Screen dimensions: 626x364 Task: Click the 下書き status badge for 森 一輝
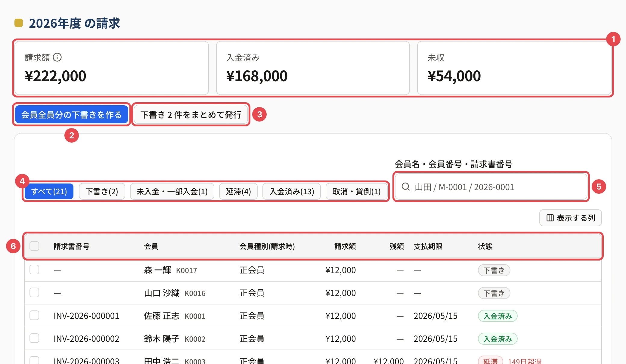[494, 270]
